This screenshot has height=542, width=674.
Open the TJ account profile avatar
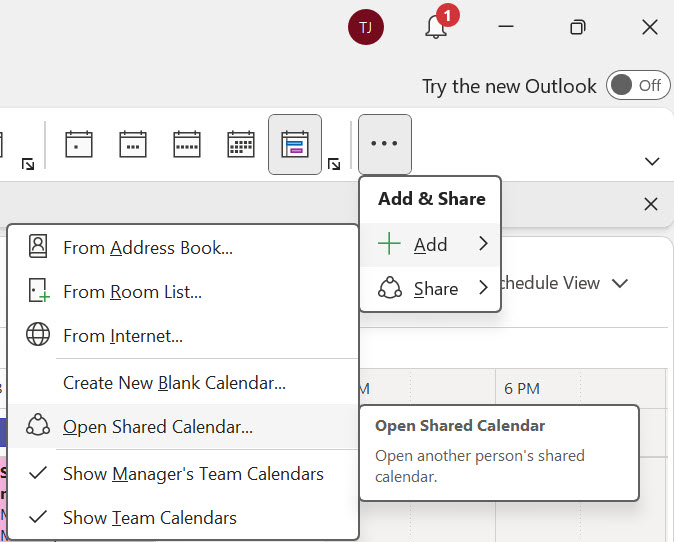366,27
